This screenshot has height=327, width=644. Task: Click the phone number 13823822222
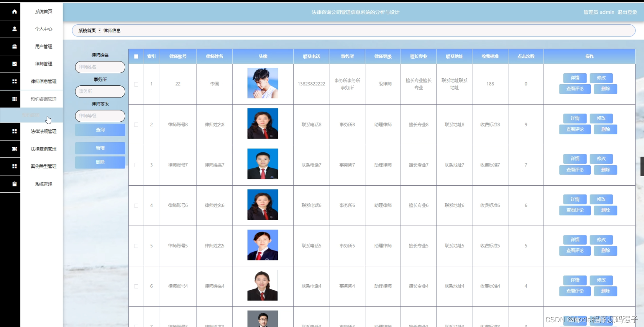point(311,84)
